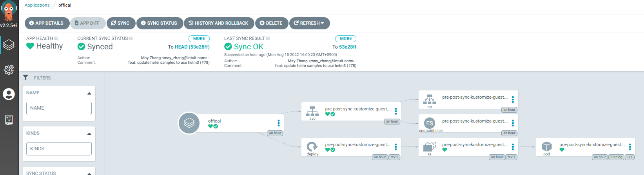Click the SYNC button

click(x=121, y=23)
